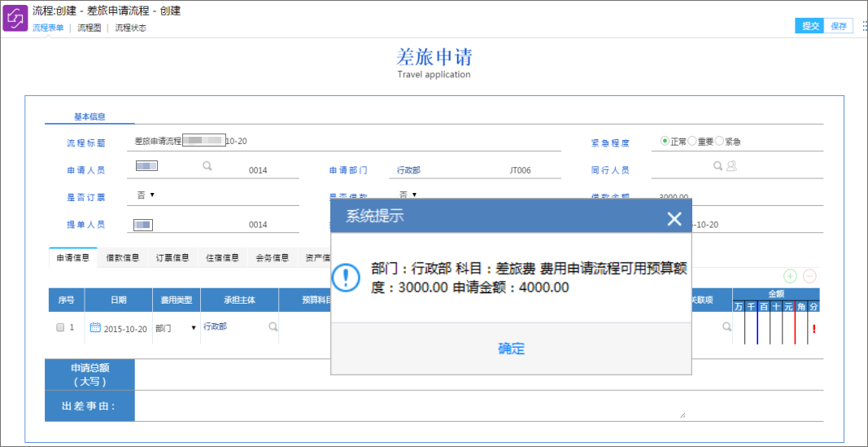Screen dimensions: 868x447
Task: Click the 申请总额（大写） field
Action: (x=479, y=375)
